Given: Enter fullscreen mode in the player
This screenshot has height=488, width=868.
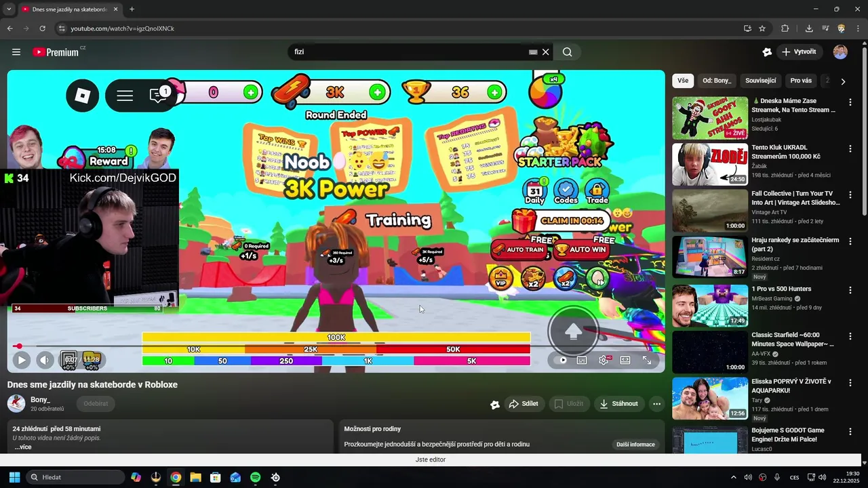Looking at the screenshot, I should [647, 361].
